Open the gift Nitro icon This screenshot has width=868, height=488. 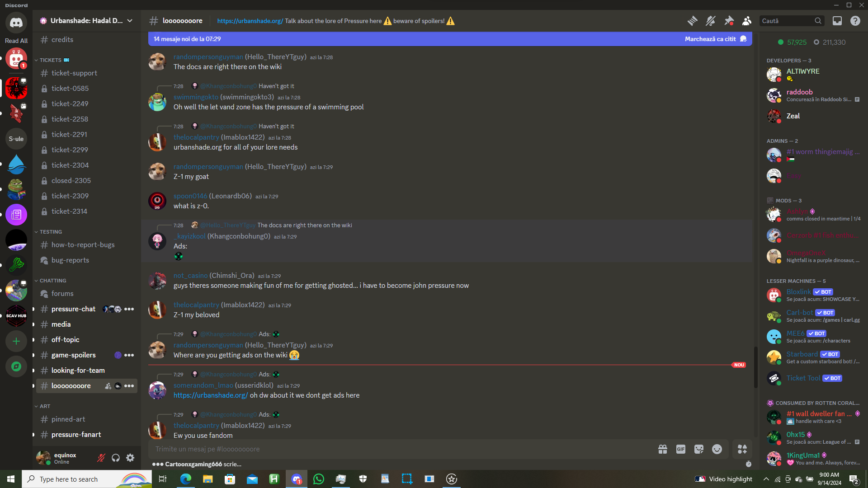[x=663, y=449]
